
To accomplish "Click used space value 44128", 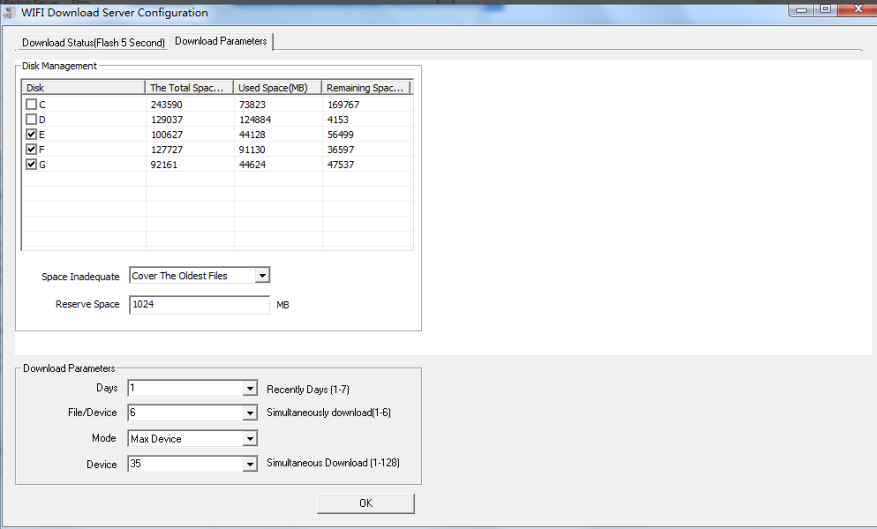I will tap(252, 135).
